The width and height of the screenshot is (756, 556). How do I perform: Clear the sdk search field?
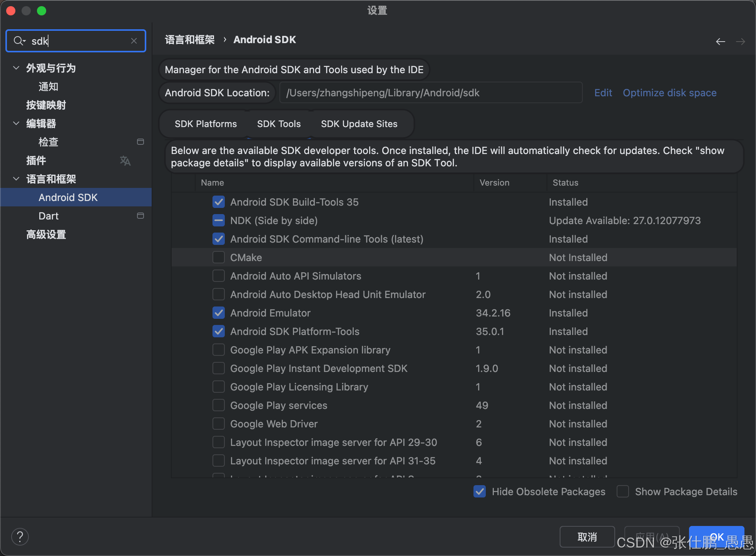point(134,41)
